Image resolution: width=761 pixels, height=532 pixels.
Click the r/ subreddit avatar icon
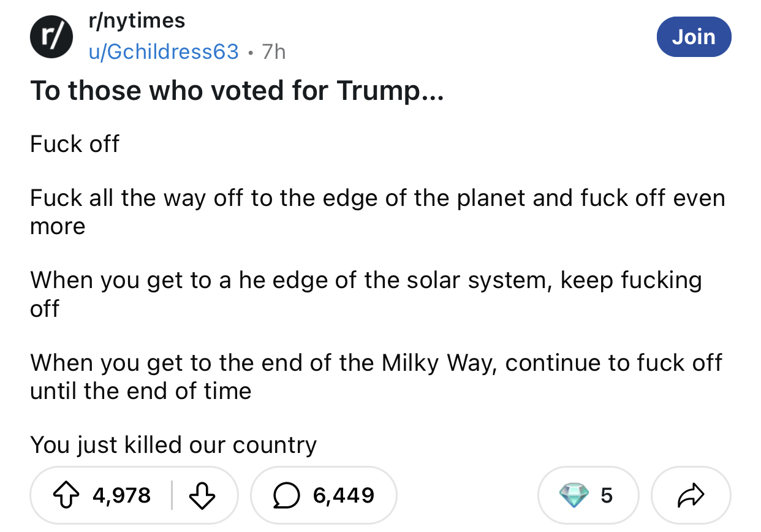51,37
